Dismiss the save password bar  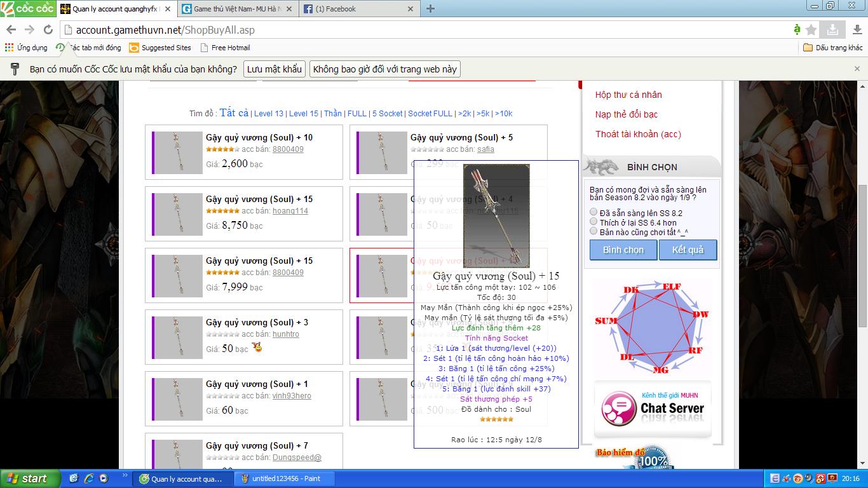click(x=857, y=69)
